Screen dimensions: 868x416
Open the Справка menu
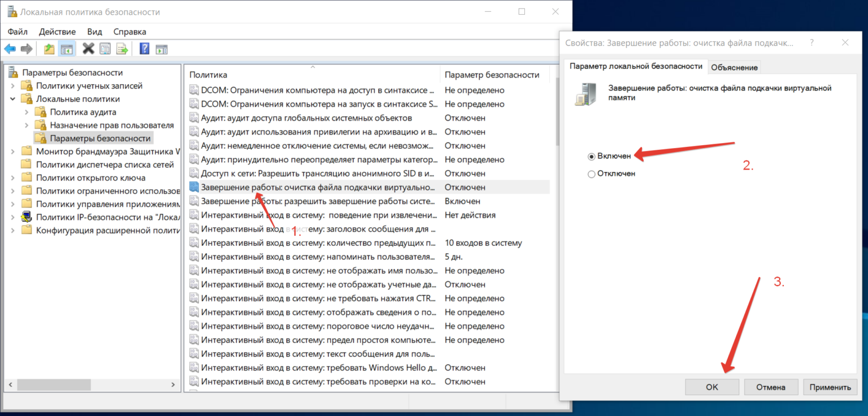click(129, 32)
